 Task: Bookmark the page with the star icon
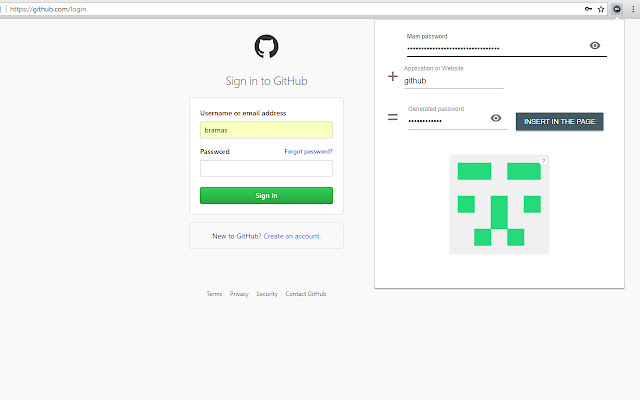click(x=601, y=9)
